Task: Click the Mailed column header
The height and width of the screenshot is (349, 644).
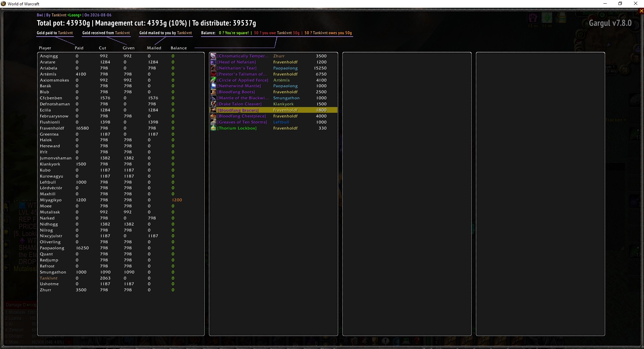Action: (154, 48)
